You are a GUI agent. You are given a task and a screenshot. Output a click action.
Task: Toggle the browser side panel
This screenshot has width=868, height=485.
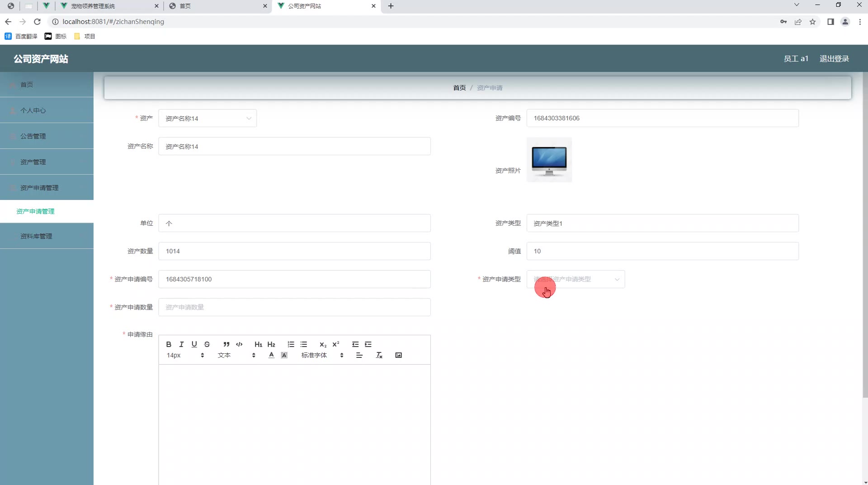point(830,22)
